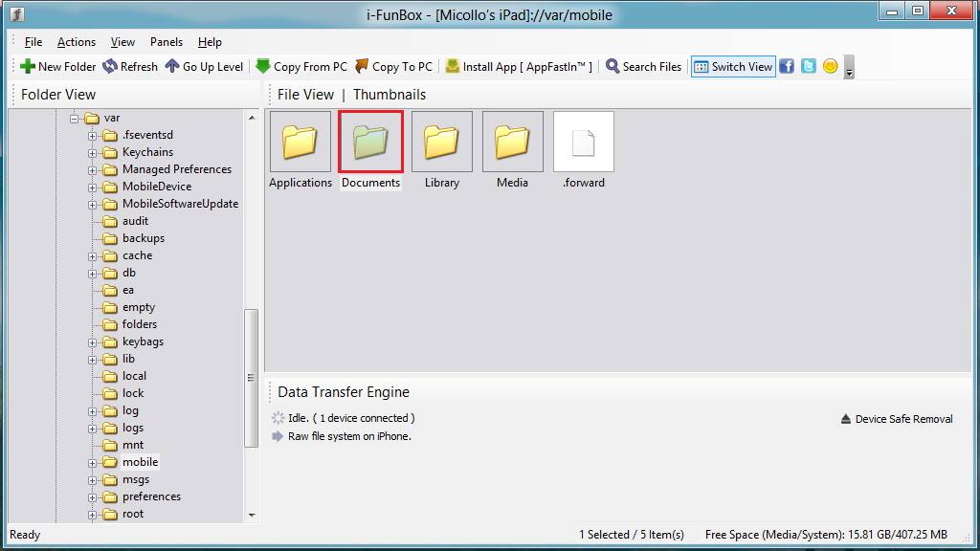Open Install App AppFastIn tool
This screenshot has width=980, height=551.
click(x=519, y=66)
